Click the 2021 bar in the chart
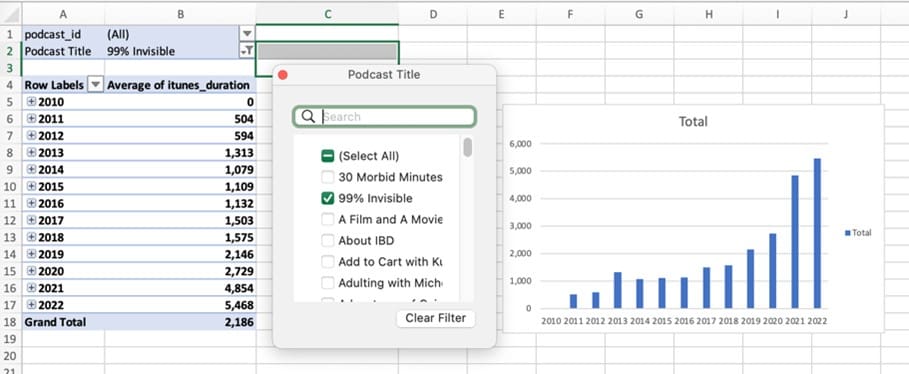The height and width of the screenshot is (374, 909). point(795,241)
